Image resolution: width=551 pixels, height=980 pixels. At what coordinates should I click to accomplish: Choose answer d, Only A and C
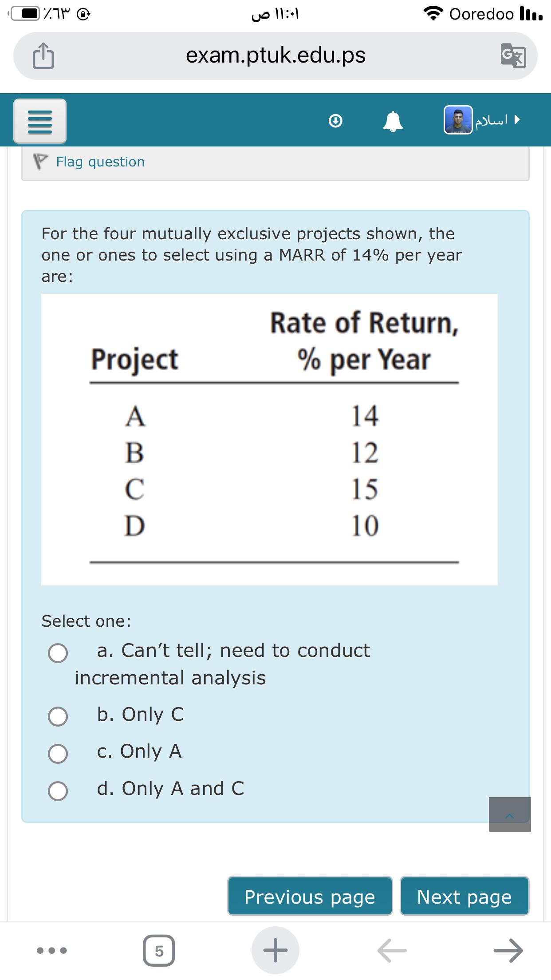[58, 790]
